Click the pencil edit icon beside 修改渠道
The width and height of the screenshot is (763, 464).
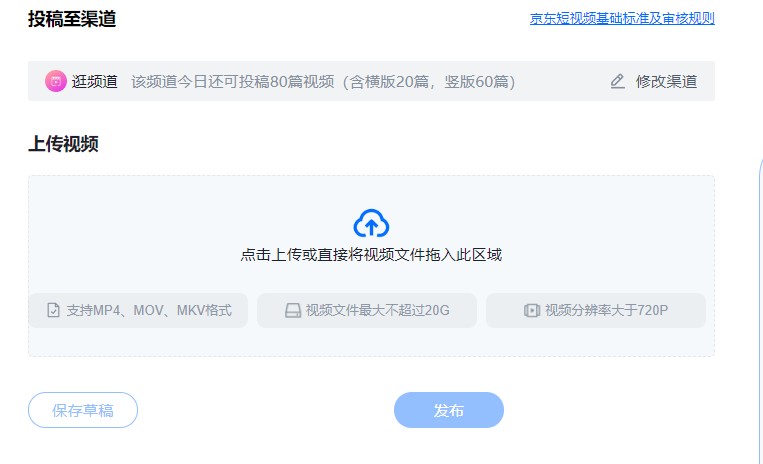coord(618,81)
